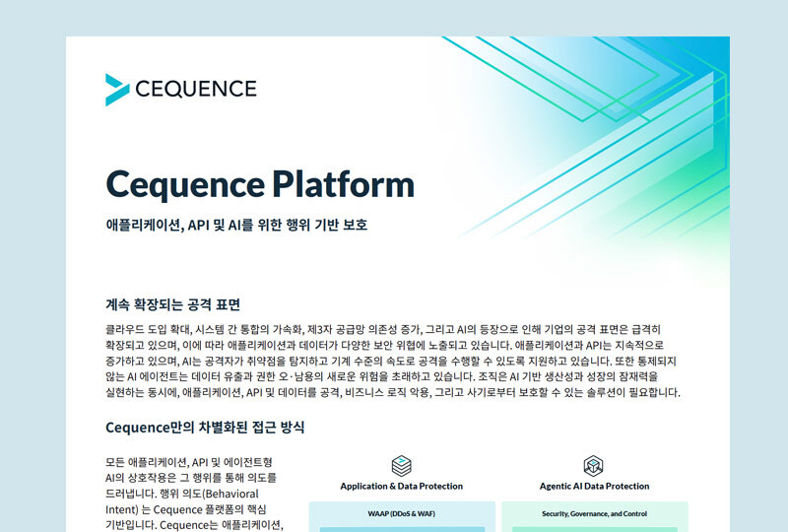Click paragraph line starting "않는 AI 에이전트는"

click(x=382, y=376)
